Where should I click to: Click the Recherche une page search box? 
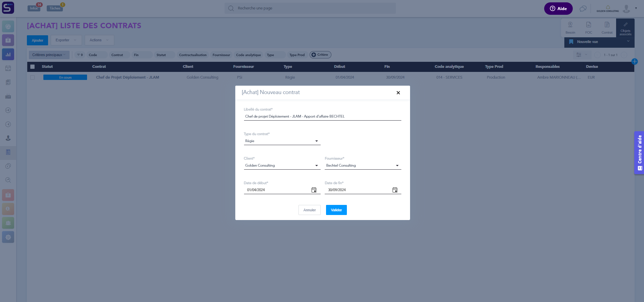click(310, 8)
